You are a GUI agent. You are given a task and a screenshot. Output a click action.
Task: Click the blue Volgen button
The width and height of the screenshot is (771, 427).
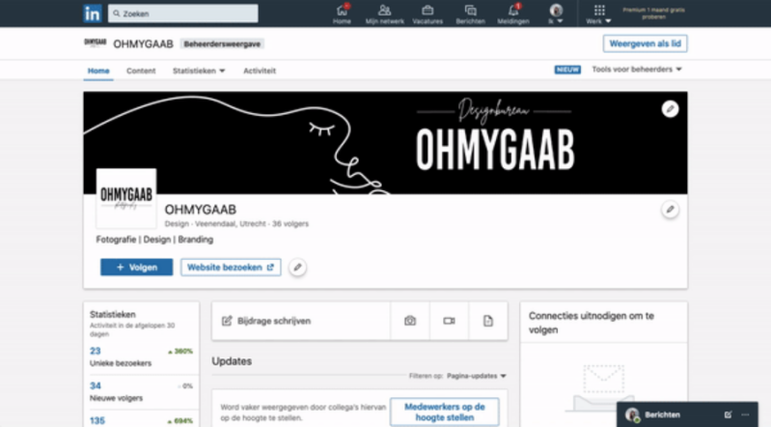pyautogui.click(x=137, y=267)
